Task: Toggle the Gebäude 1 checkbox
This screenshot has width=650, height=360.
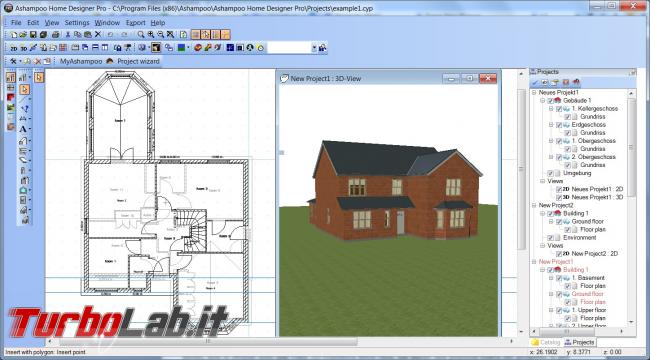Action: (x=551, y=101)
